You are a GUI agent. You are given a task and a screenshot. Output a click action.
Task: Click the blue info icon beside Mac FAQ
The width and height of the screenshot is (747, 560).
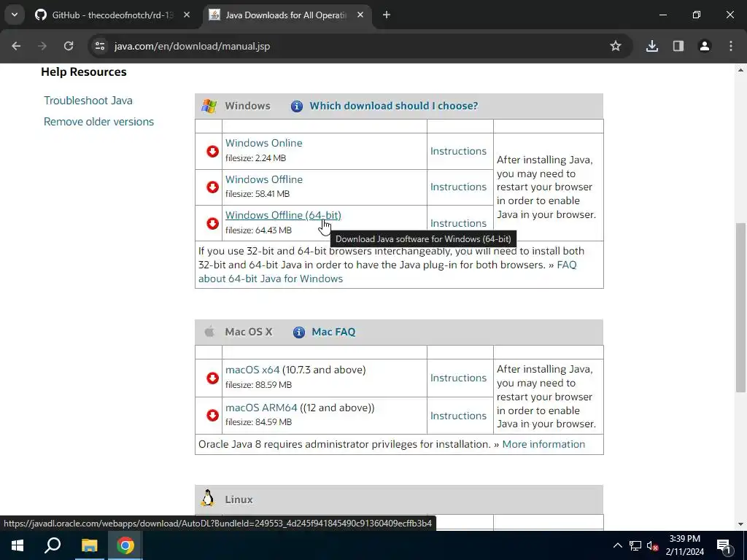click(x=298, y=332)
